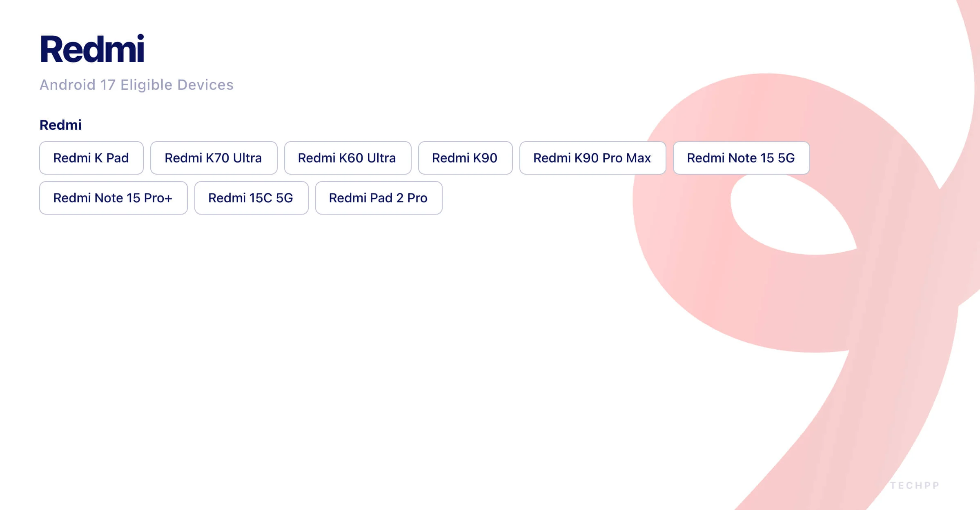Select the Redmi K Pad device chip
Image resolution: width=980 pixels, height=510 pixels.
coord(91,158)
